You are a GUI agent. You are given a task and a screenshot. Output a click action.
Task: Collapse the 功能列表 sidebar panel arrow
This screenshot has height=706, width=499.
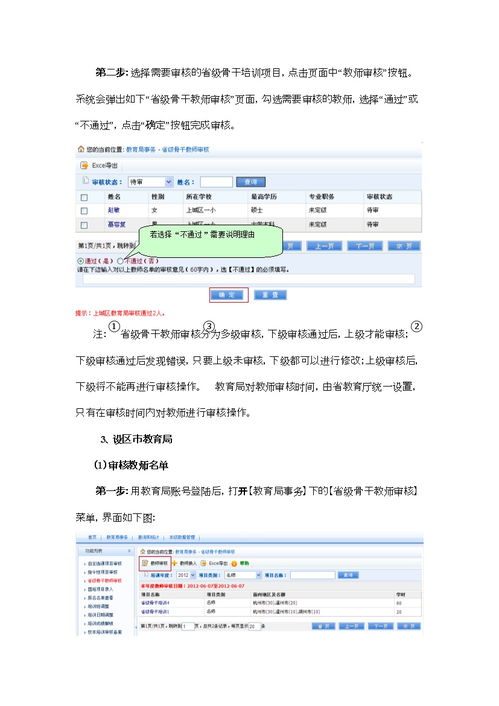(130, 551)
